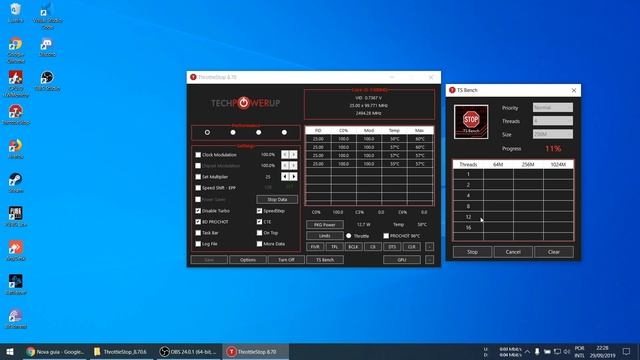Enable the Set Multiplier checkbox
Viewport: 640px width, 360px height.
pyautogui.click(x=198, y=177)
